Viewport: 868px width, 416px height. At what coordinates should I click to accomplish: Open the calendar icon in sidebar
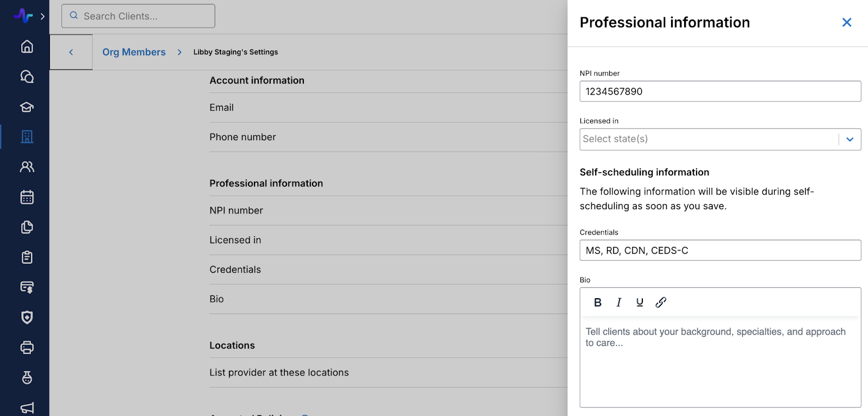(27, 197)
